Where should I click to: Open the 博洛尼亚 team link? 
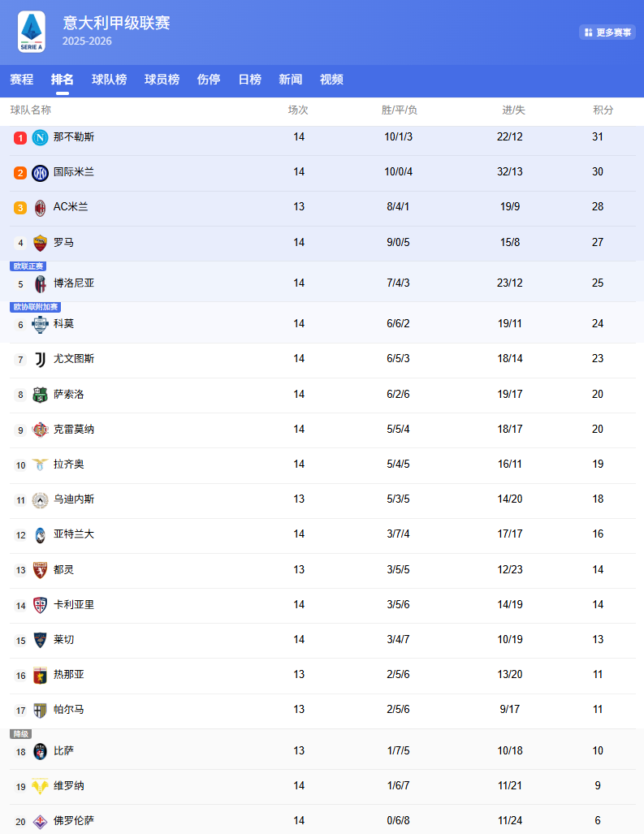(x=74, y=283)
